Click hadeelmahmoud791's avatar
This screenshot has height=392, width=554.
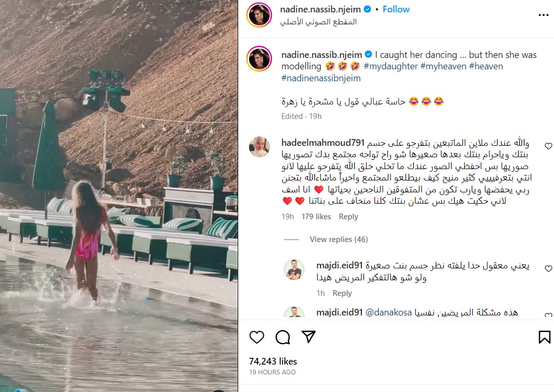tap(259, 147)
